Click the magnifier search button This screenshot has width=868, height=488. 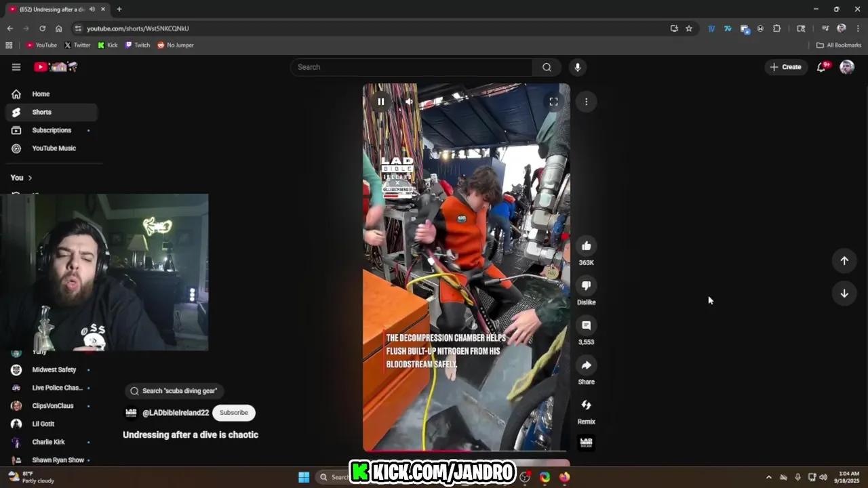click(x=547, y=67)
